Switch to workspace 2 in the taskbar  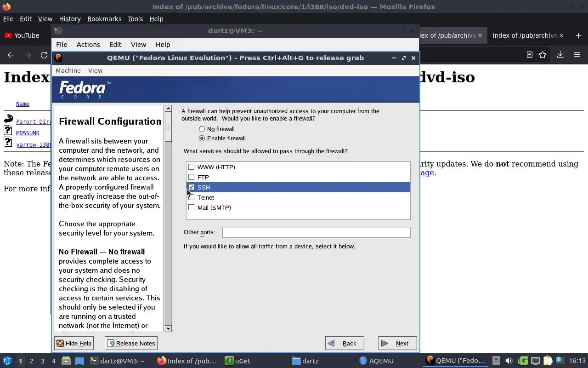(31, 361)
